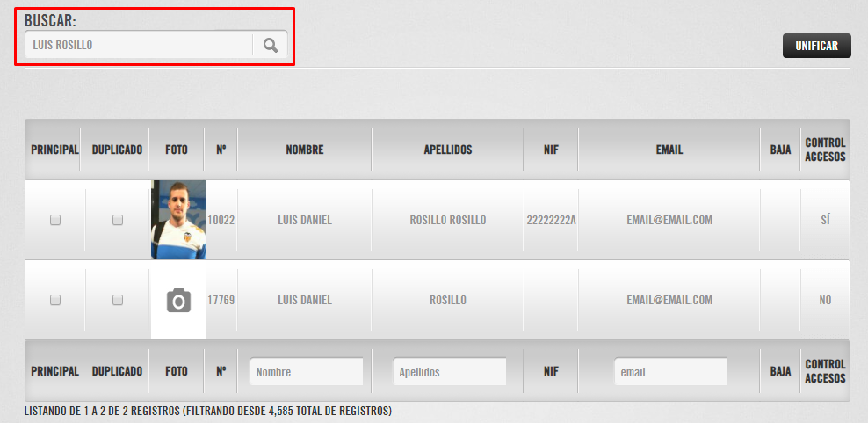Click the NIF value 22222222A

[x=552, y=220]
